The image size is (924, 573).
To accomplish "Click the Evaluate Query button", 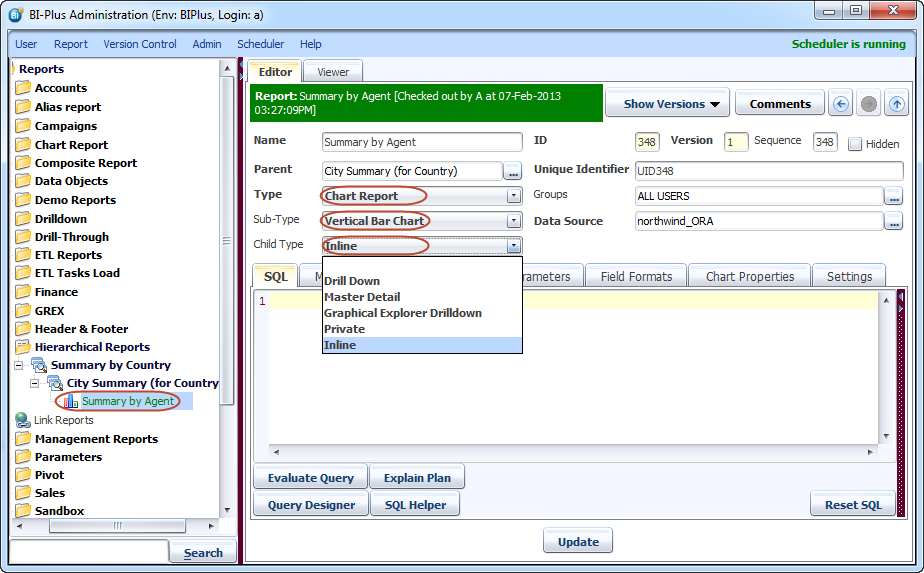I will [310, 478].
